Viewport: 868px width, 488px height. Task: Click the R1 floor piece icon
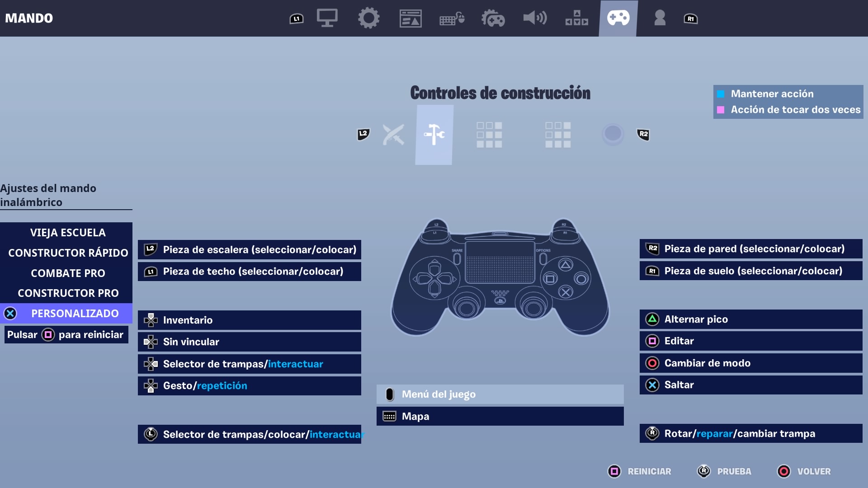(652, 271)
